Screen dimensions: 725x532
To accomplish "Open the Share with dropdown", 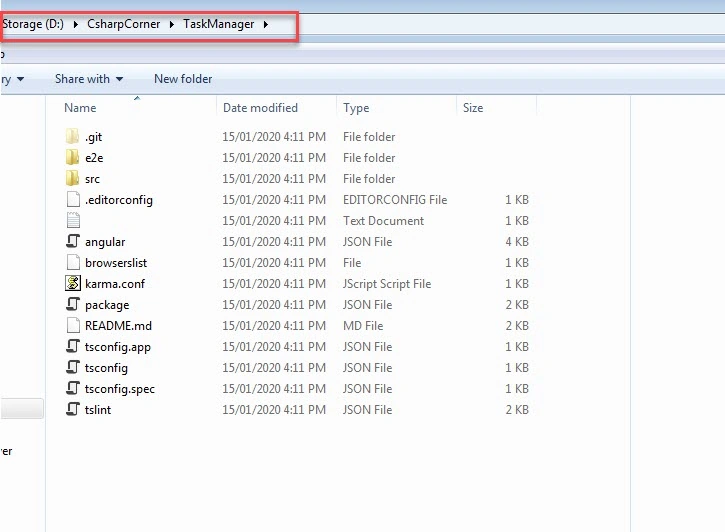I will point(89,79).
